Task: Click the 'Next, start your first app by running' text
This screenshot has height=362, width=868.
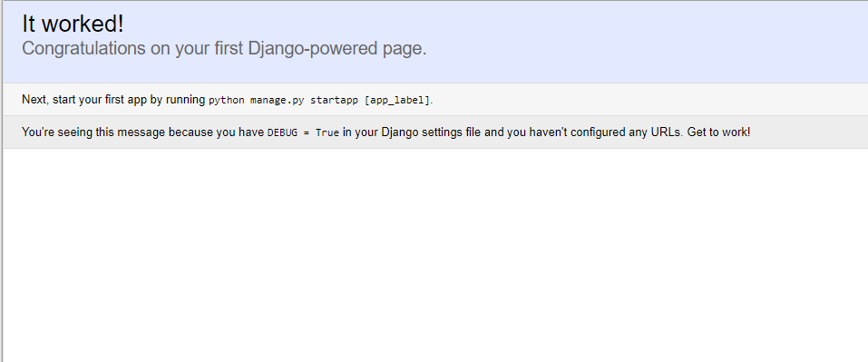Action: coord(113,100)
